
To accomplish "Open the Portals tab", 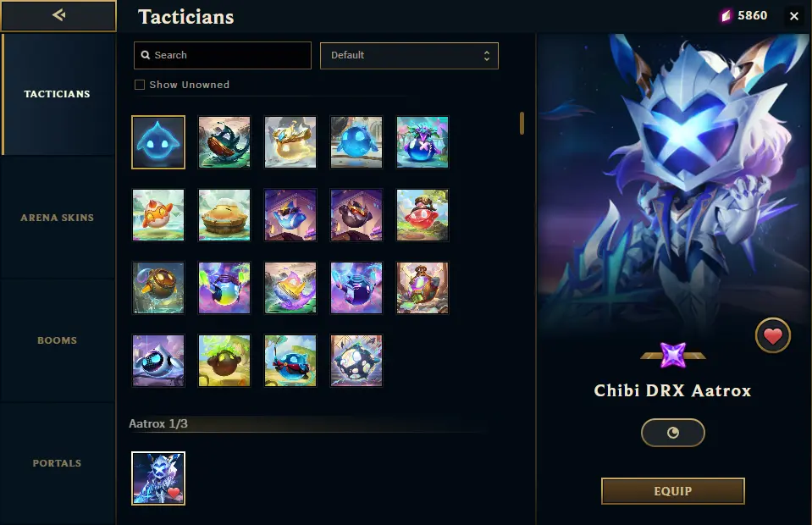I will [57, 463].
